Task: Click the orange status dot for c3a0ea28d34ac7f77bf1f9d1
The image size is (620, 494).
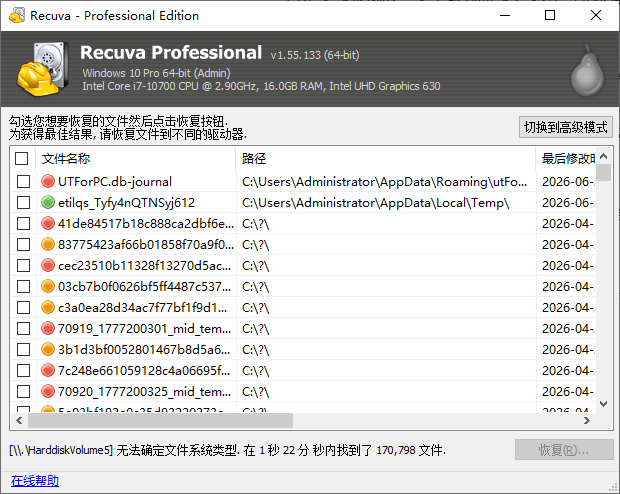Action: pyautogui.click(x=48, y=307)
